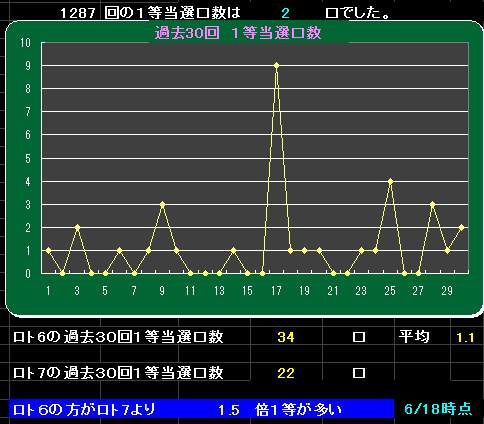Click the last data point at value 2

[462, 227]
